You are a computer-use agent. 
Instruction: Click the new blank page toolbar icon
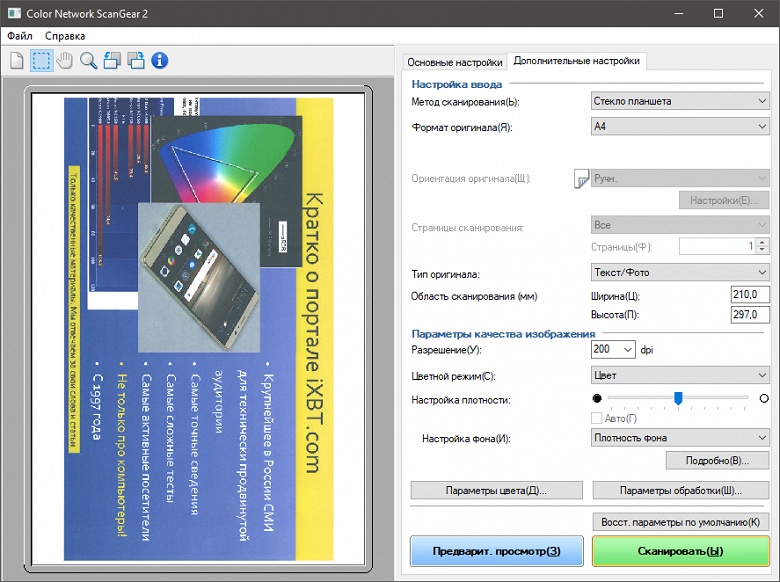[x=17, y=61]
